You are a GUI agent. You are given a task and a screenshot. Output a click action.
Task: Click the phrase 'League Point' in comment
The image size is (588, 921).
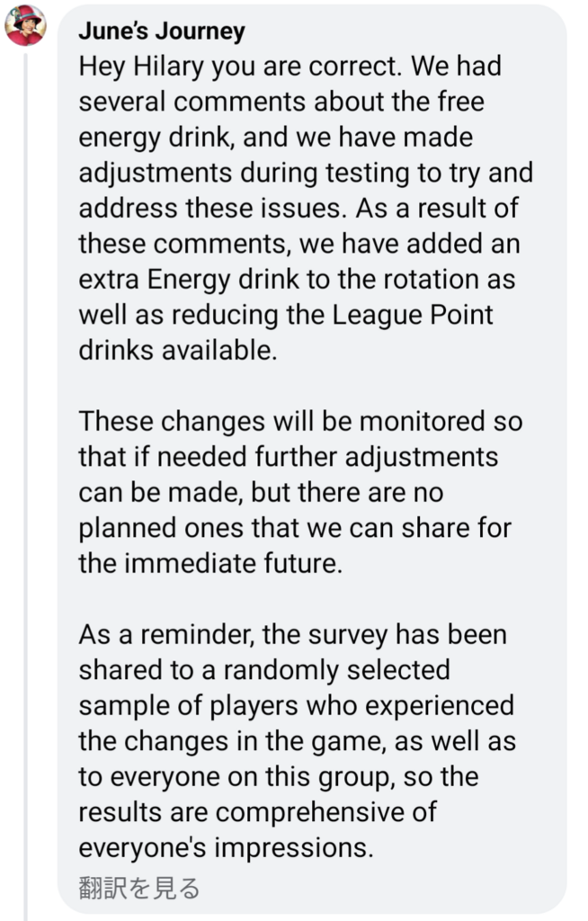413,315
